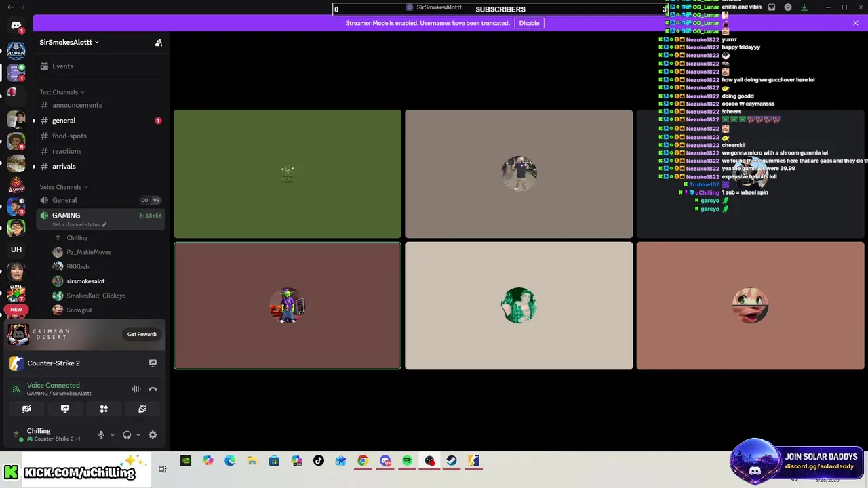
Task: Join the General voice channel
Action: pyautogui.click(x=100, y=200)
